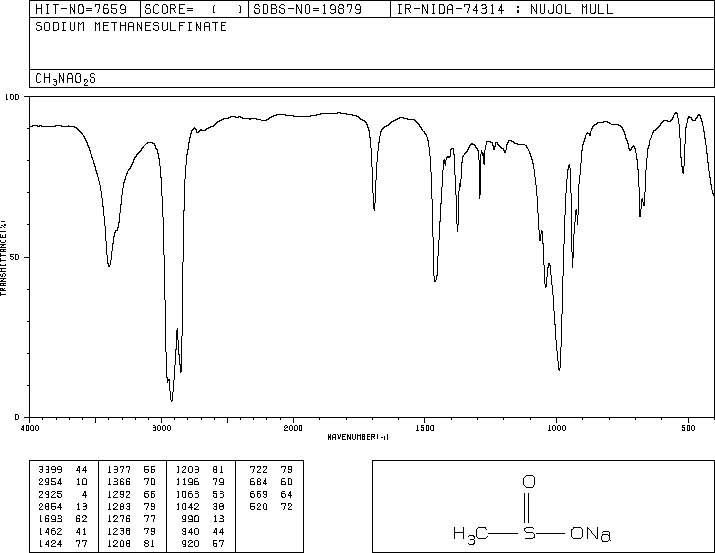This screenshot has height=553, width=715.
Task: Select the 1042 peak entry in table
Action: pyautogui.click(x=200, y=506)
